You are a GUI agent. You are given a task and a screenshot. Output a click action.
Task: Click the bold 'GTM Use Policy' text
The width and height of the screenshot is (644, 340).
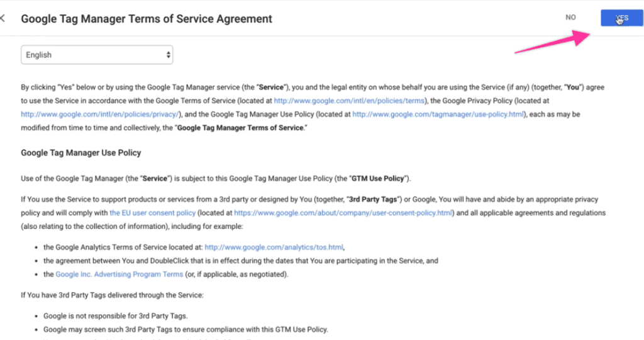click(x=377, y=178)
